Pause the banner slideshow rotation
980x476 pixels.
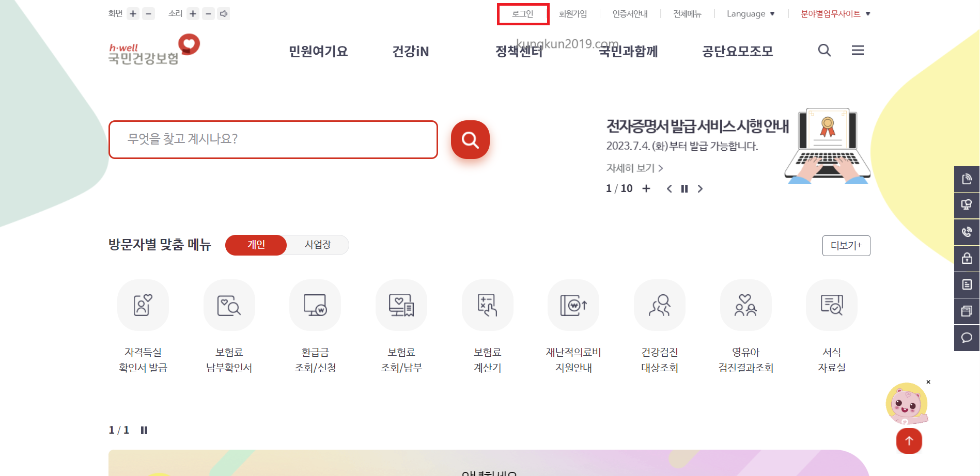[684, 189]
